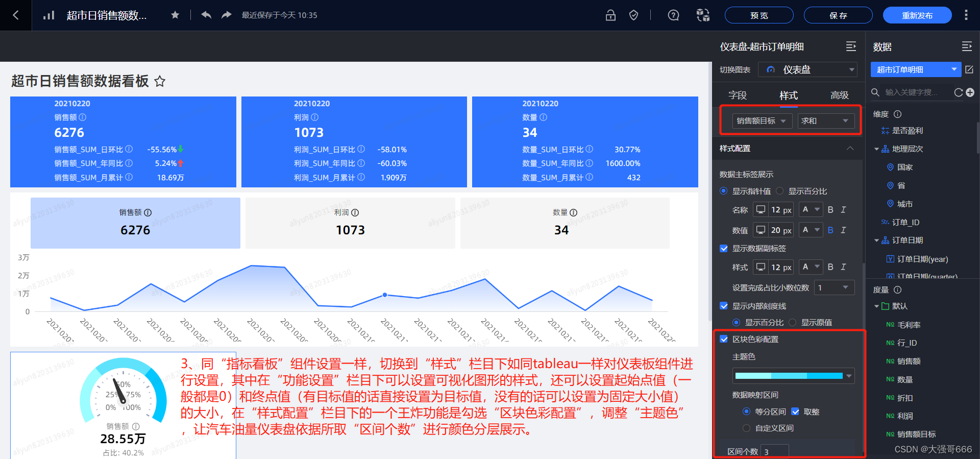Select 数量 indicator tab card
The image size is (980, 459).
[565, 223]
